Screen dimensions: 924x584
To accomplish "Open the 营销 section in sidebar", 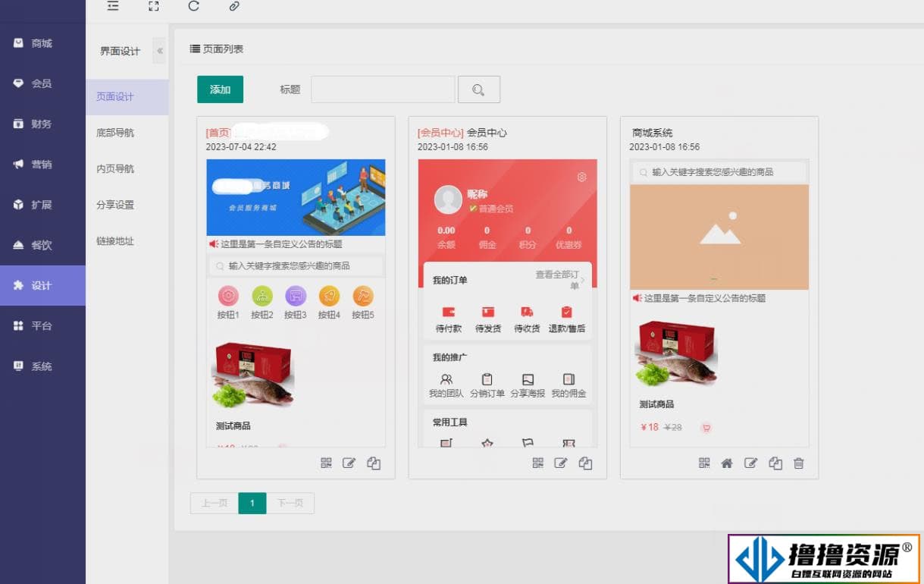I will pos(42,164).
